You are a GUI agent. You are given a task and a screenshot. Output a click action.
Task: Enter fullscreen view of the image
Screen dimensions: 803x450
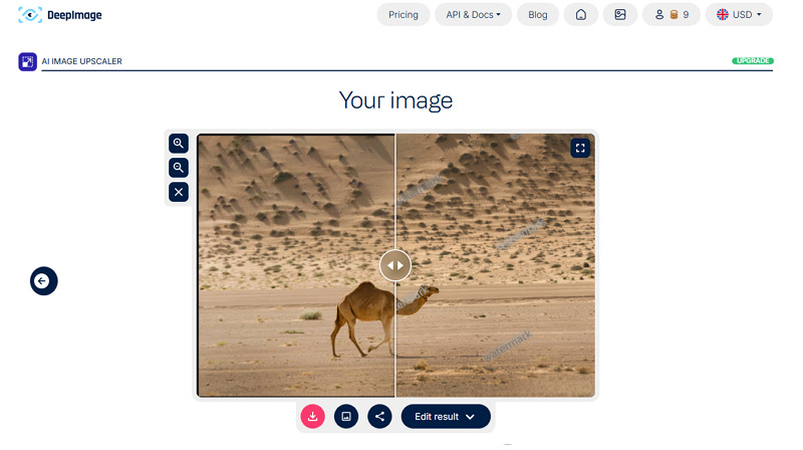[580, 148]
